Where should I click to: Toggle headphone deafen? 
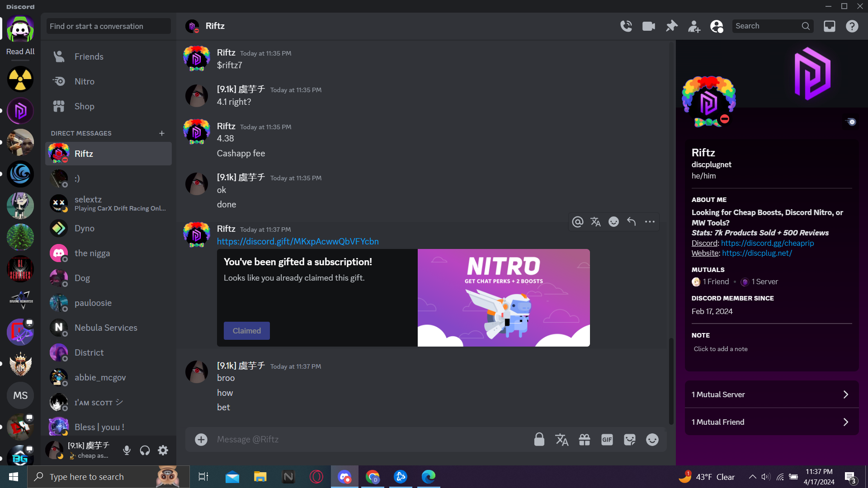pyautogui.click(x=145, y=450)
